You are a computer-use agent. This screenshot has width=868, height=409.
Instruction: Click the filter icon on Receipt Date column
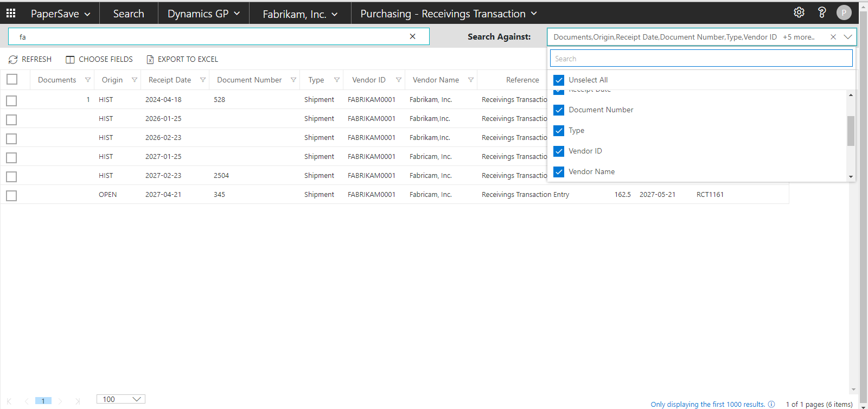click(203, 80)
